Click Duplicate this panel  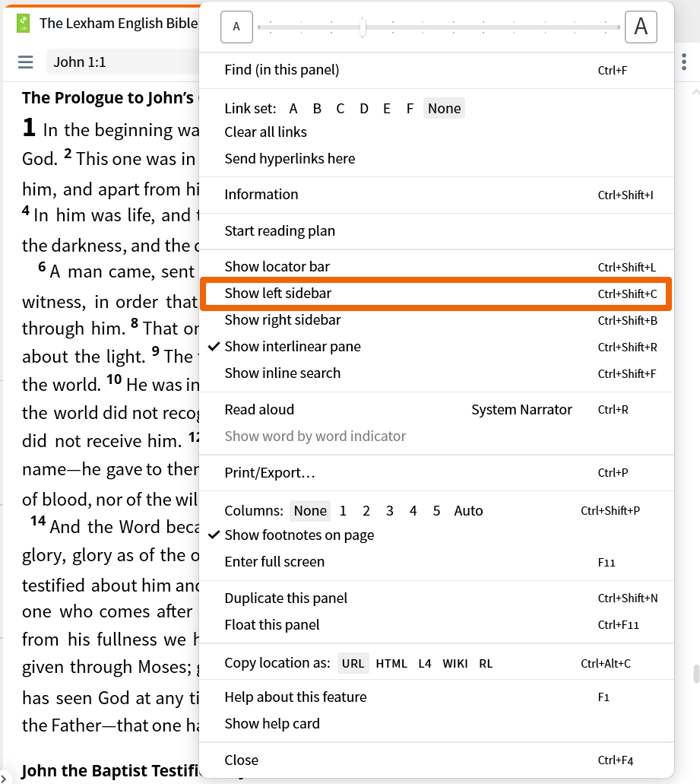pyautogui.click(x=437, y=598)
